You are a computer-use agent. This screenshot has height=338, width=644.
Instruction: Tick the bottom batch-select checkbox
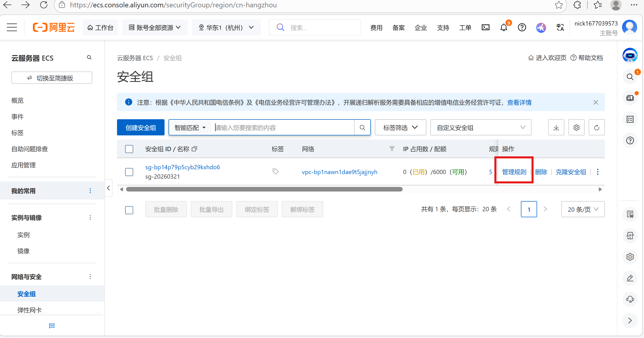pyautogui.click(x=129, y=210)
